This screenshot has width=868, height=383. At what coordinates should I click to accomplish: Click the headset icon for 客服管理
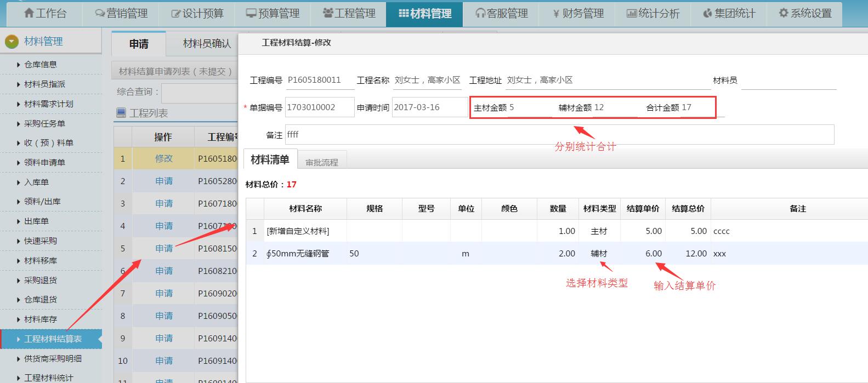[x=480, y=13]
